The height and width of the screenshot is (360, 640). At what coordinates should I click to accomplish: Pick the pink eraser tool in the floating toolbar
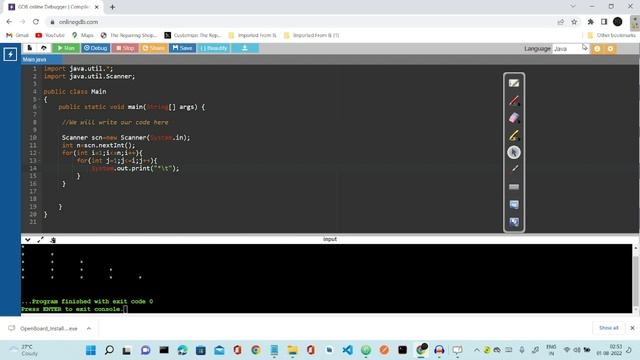pos(514,118)
